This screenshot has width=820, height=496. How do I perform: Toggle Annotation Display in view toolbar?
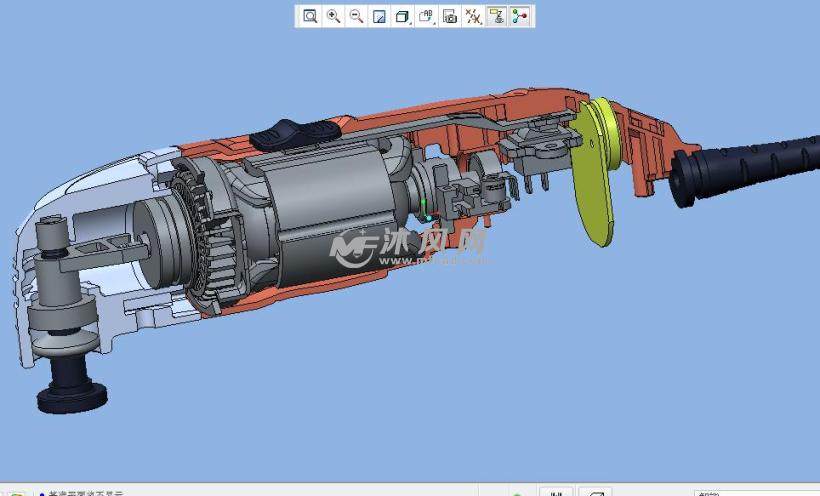click(x=496, y=16)
